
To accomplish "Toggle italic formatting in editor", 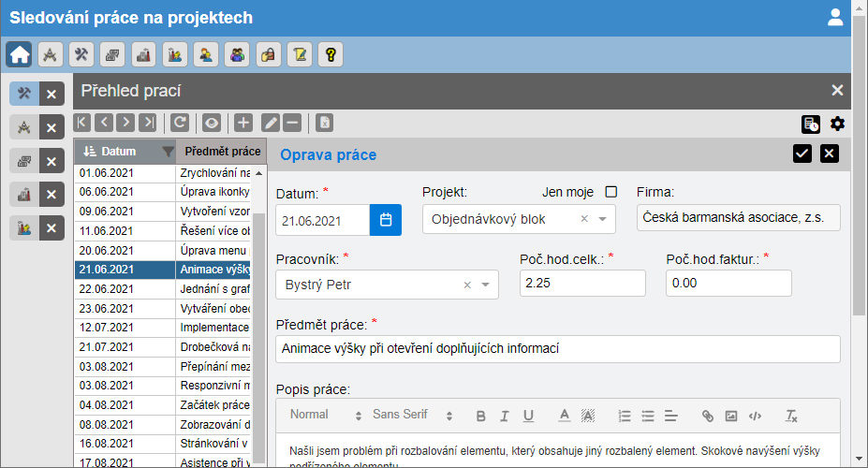I will tap(505, 416).
